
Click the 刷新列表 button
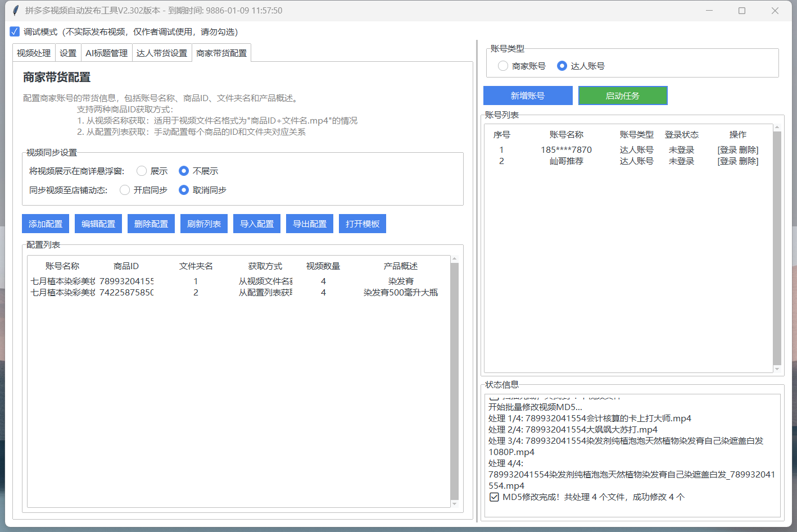204,224
